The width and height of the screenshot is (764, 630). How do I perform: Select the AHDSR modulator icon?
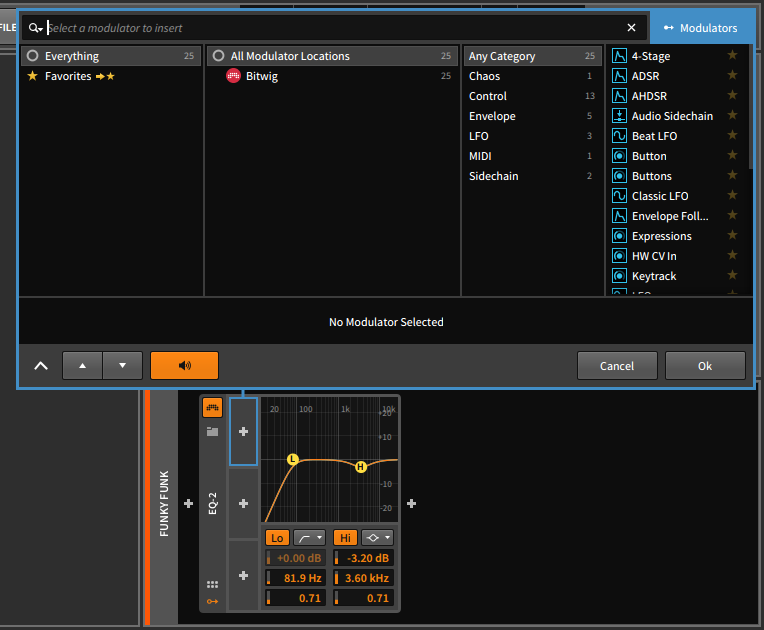pyautogui.click(x=619, y=96)
